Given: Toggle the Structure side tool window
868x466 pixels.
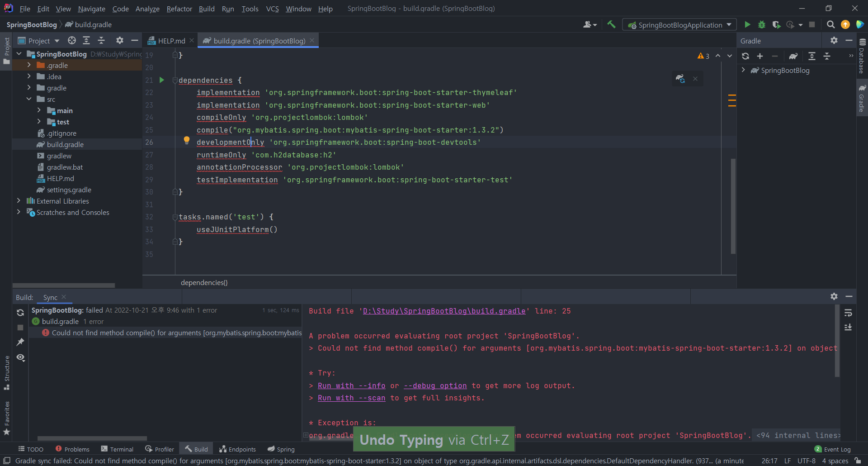Looking at the screenshot, I should click(x=6, y=373).
